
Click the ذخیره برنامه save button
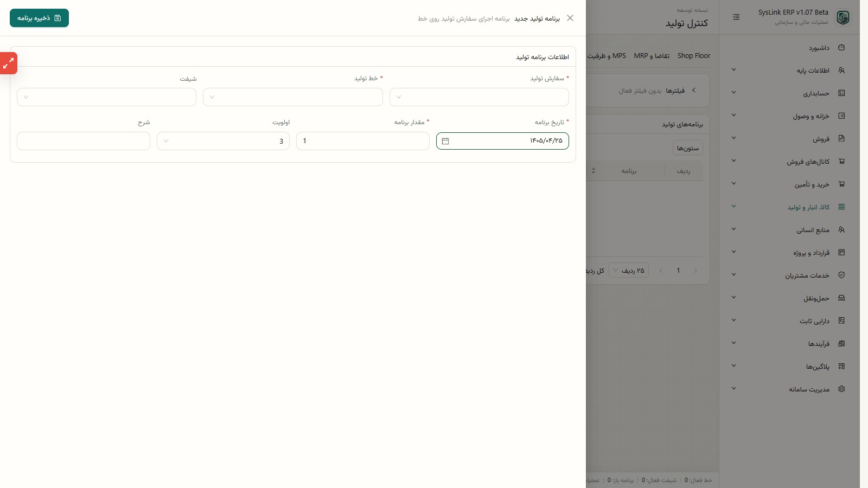(39, 18)
